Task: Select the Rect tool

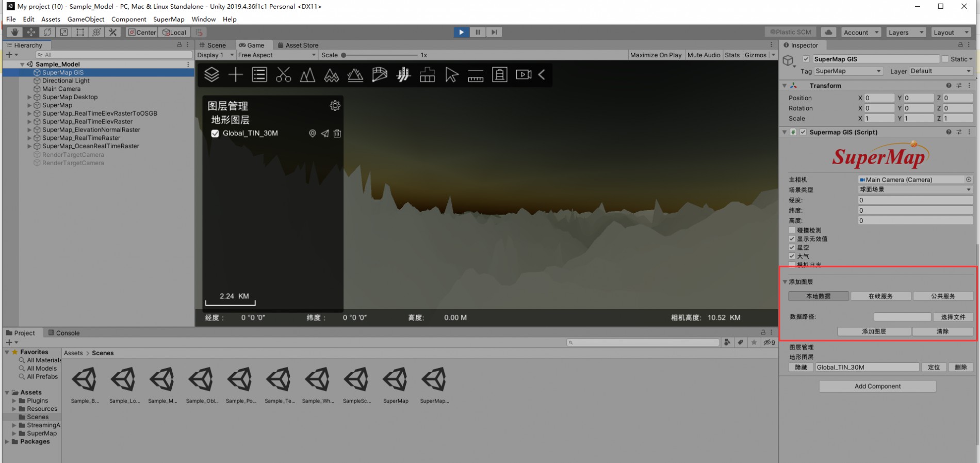Action: (x=80, y=32)
